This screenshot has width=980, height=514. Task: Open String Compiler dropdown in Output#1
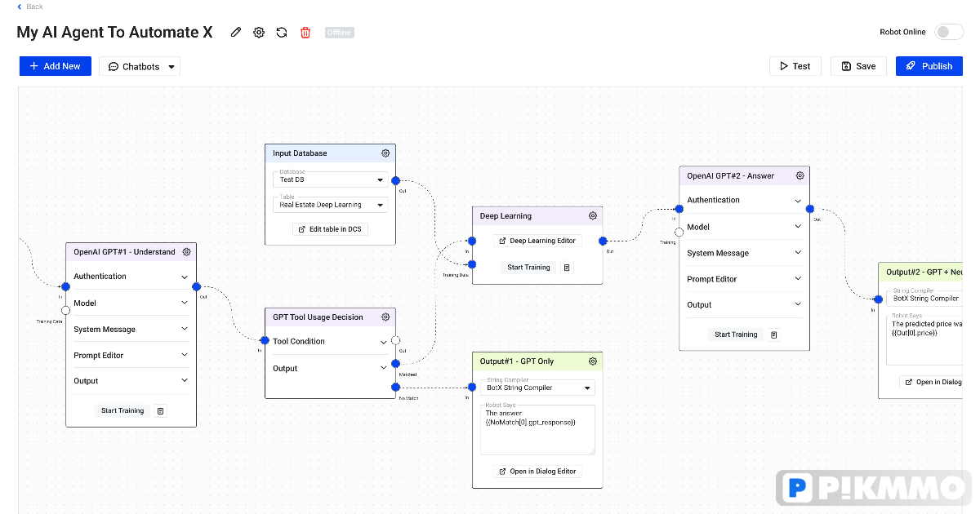pyautogui.click(x=537, y=388)
